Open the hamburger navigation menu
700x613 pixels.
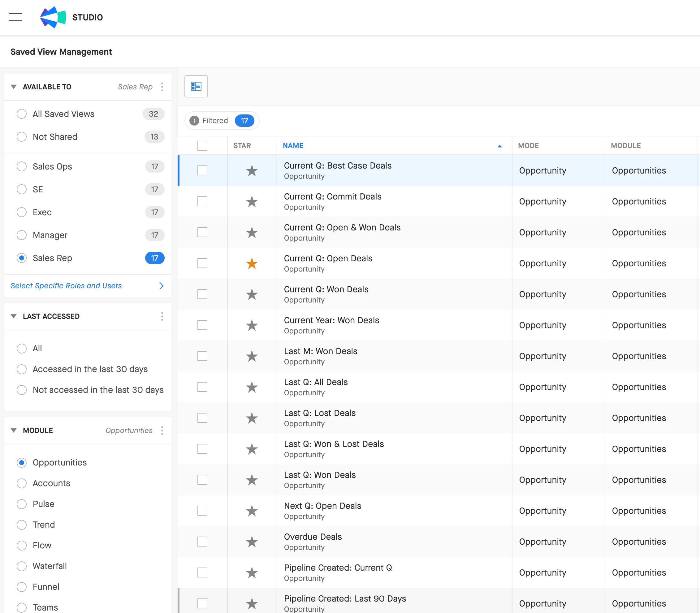tap(15, 17)
